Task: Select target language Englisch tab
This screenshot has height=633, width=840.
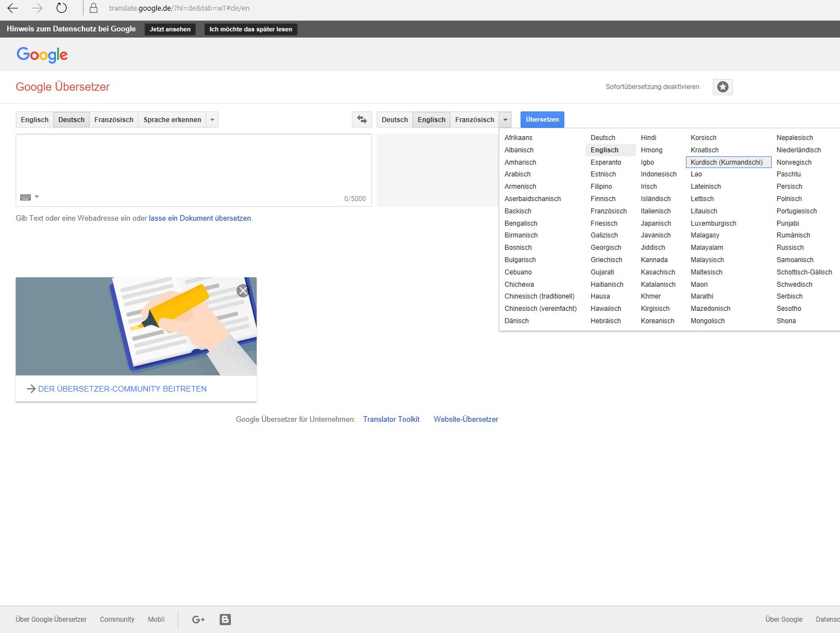Action: (x=431, y=120)
